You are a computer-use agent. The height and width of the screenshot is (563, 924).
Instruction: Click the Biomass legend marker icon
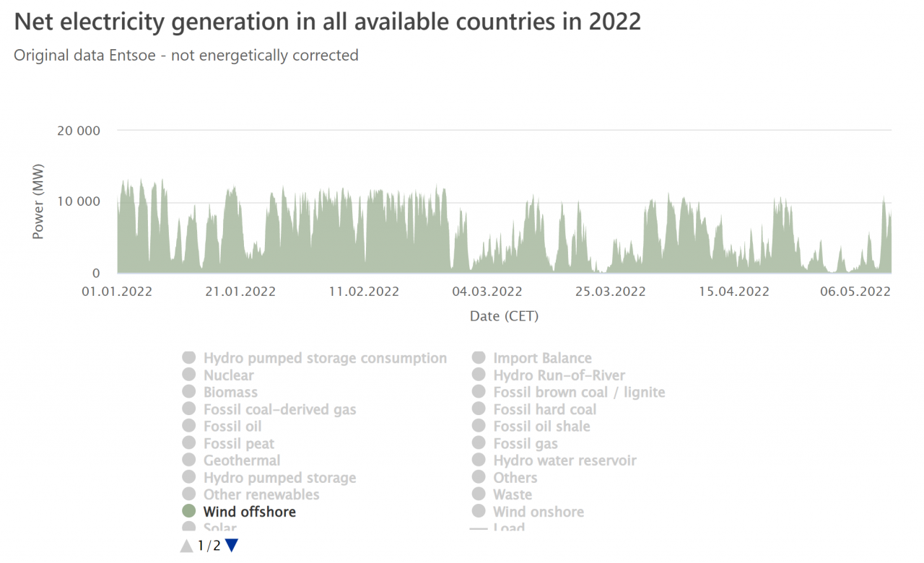coord(189,392)
